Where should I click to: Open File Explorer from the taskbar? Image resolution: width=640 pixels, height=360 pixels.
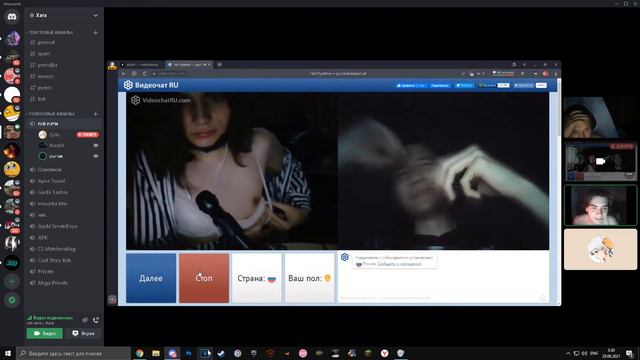point(156,353)
